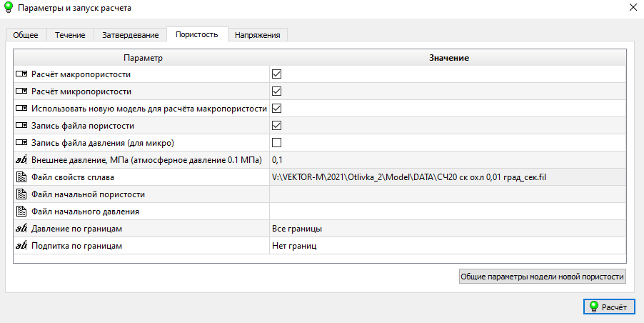644x323 pixels.
Task: Click the icon beside Расчёт макропористости
Action: pos(21,74)
